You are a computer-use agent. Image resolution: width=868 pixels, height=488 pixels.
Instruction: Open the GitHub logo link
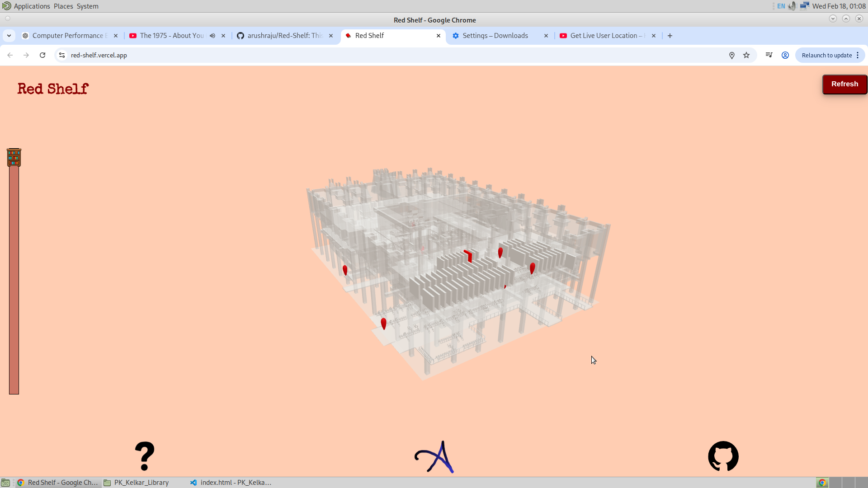pos(723,456)
